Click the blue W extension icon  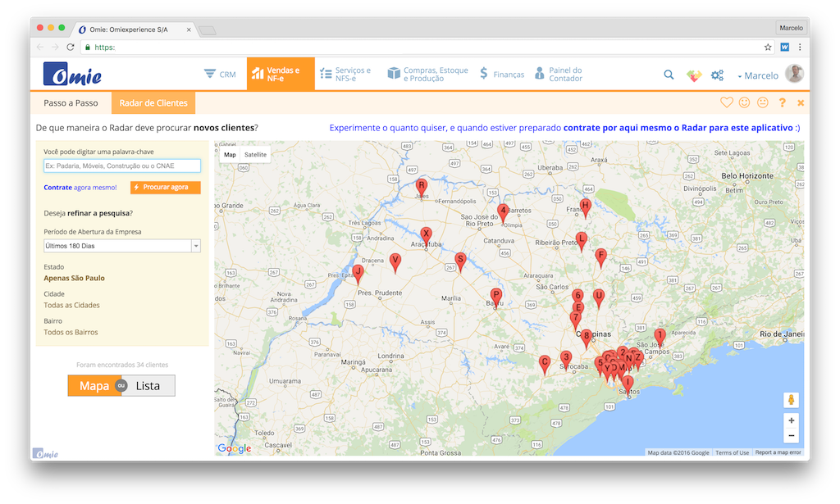point(785,47)
